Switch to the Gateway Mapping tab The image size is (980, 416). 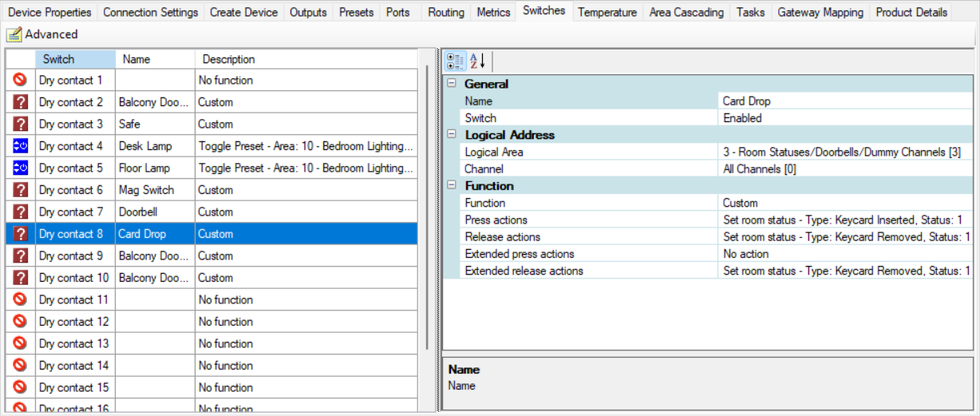point(820,12)
